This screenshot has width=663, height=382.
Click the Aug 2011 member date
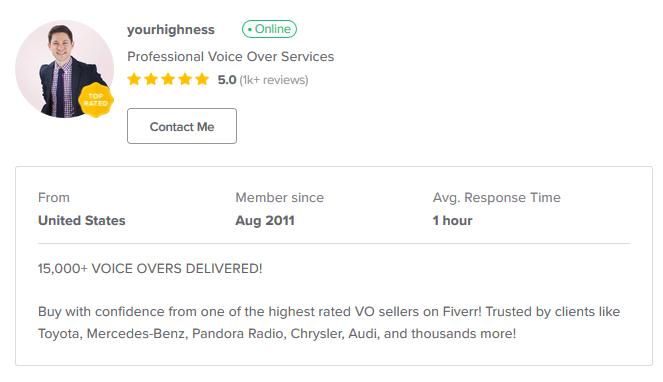tap(265, 220)
